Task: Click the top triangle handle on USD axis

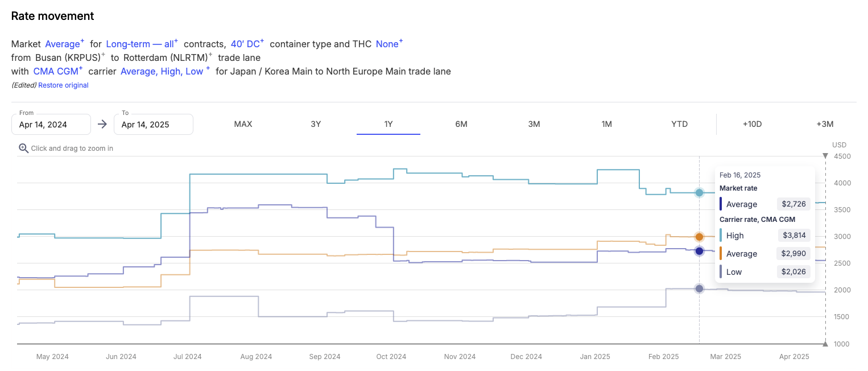Action: point(825,156)
